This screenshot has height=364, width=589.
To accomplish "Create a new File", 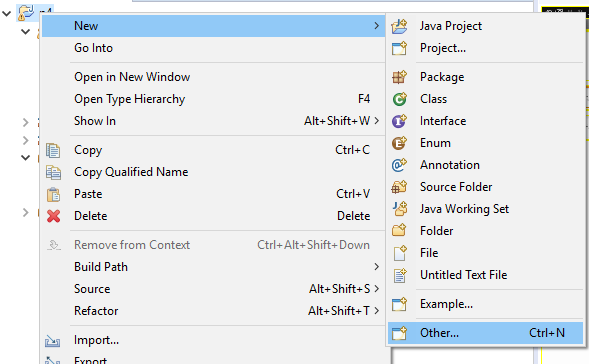I will (485, 253).
